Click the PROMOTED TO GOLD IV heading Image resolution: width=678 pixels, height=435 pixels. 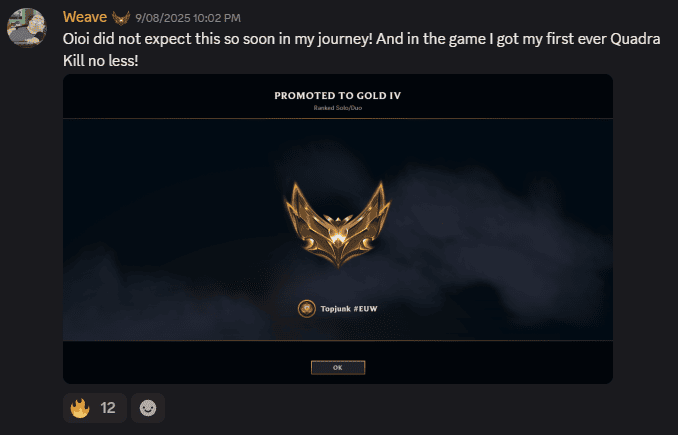[x=338, y=96]
